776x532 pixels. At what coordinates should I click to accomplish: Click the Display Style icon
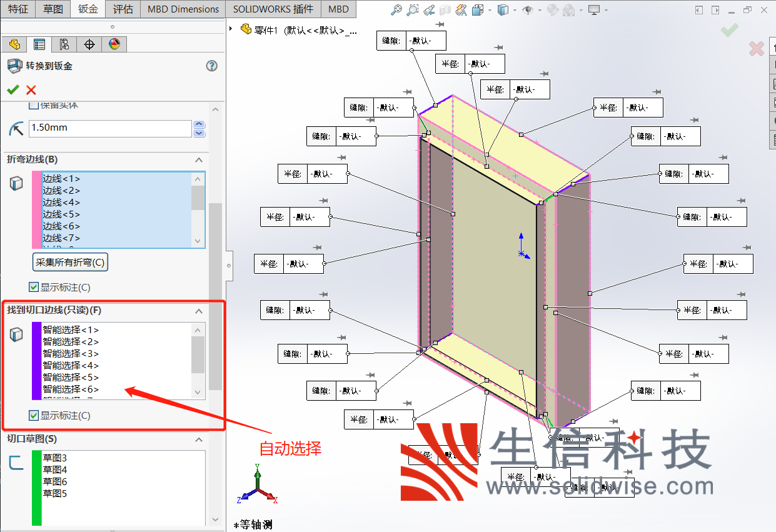pos(503,9)
